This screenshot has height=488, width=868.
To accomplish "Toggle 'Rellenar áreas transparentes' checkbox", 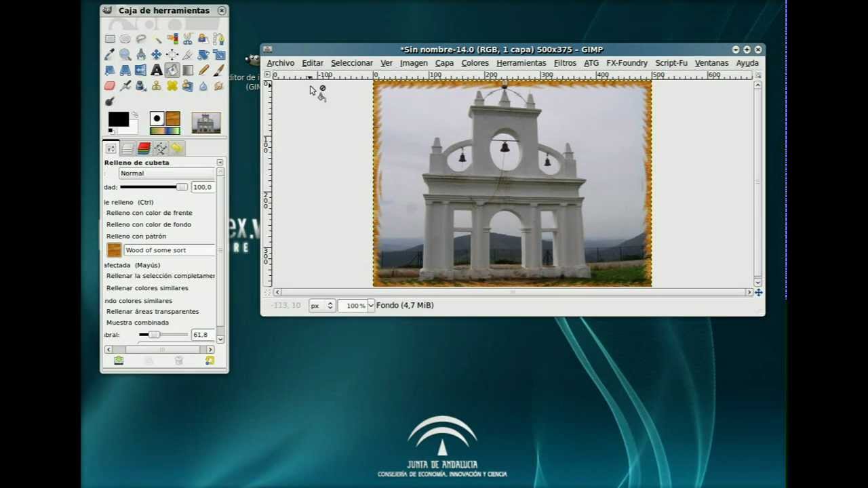I will [153, 312].
